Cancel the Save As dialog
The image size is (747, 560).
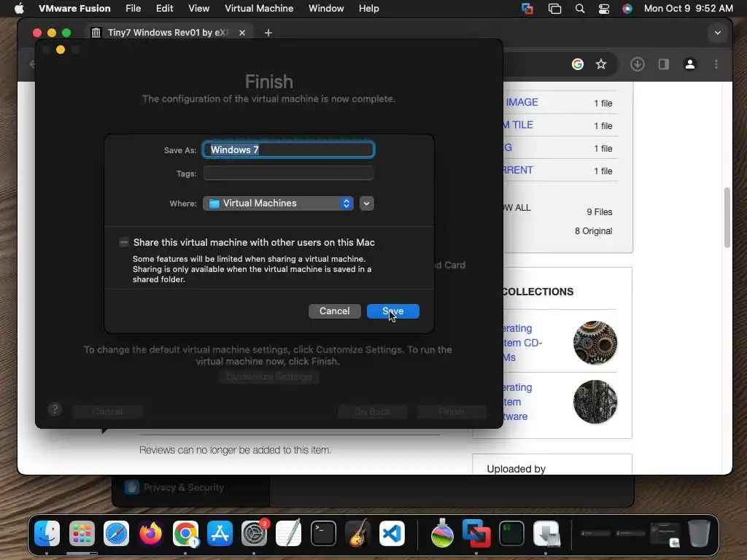334,311
